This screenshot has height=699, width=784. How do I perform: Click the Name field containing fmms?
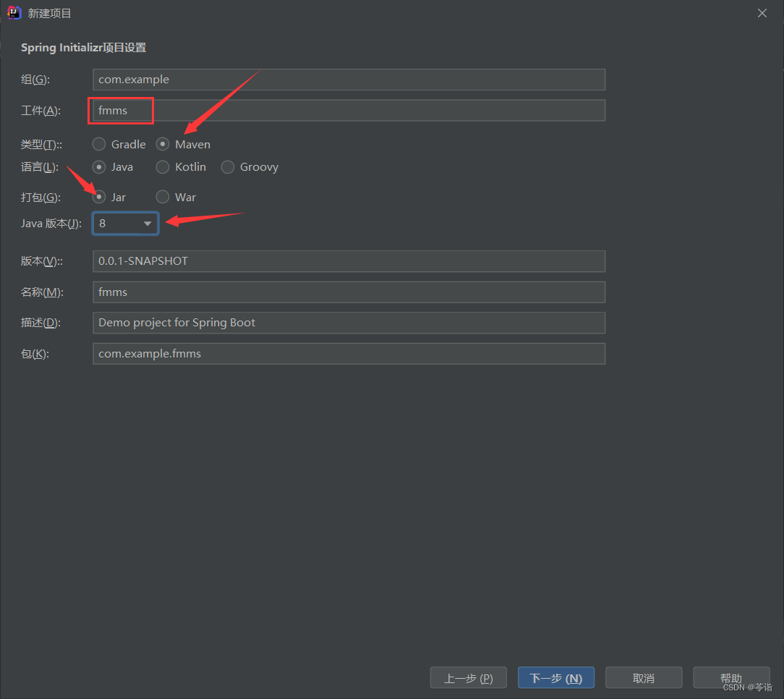coord(349,292)
